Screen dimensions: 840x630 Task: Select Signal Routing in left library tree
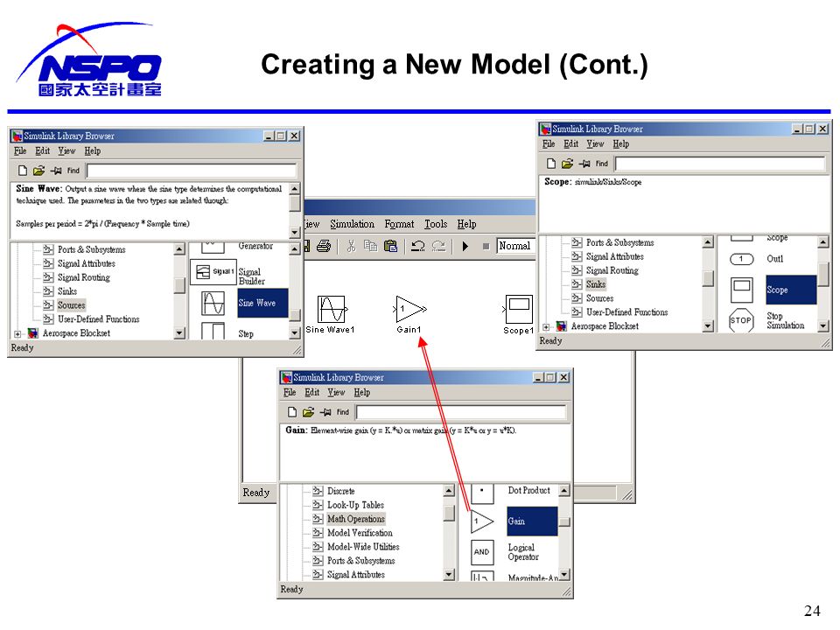[x=84, y=277]
